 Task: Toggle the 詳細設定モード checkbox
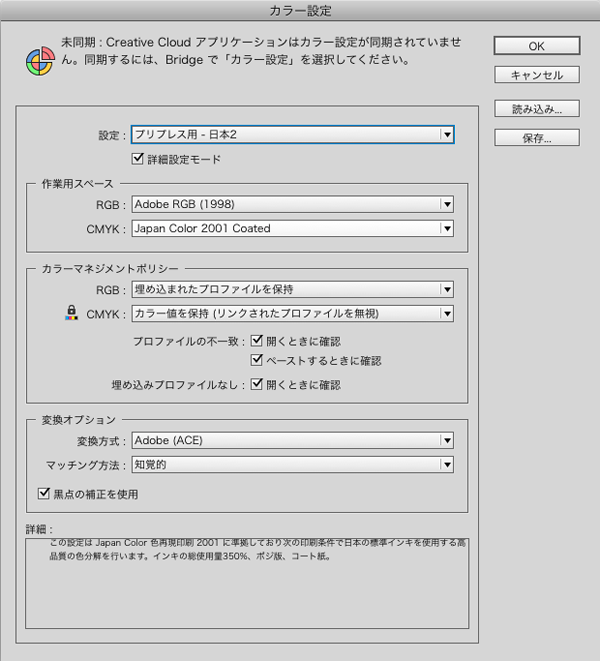(x=137, y=159)
